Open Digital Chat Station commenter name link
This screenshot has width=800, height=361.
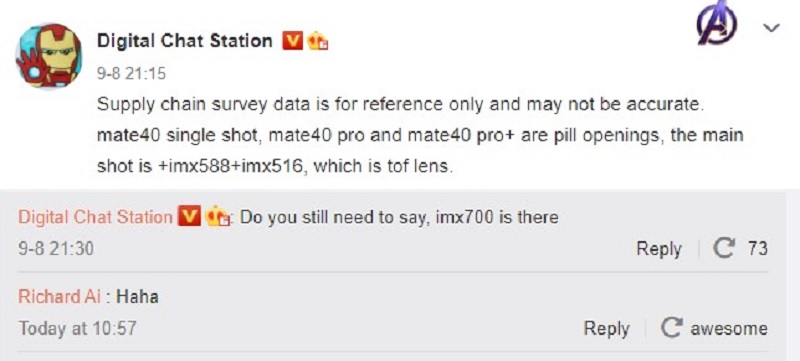coord(95,217)
